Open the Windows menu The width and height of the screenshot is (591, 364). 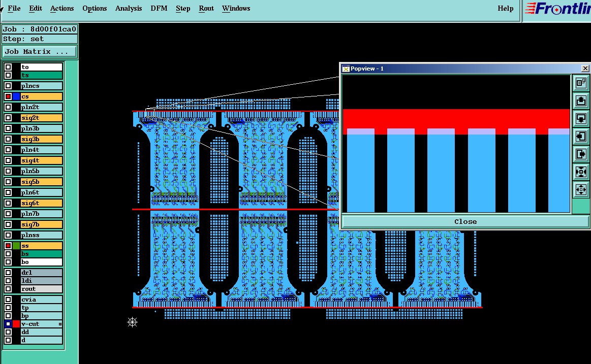[236, 8]
